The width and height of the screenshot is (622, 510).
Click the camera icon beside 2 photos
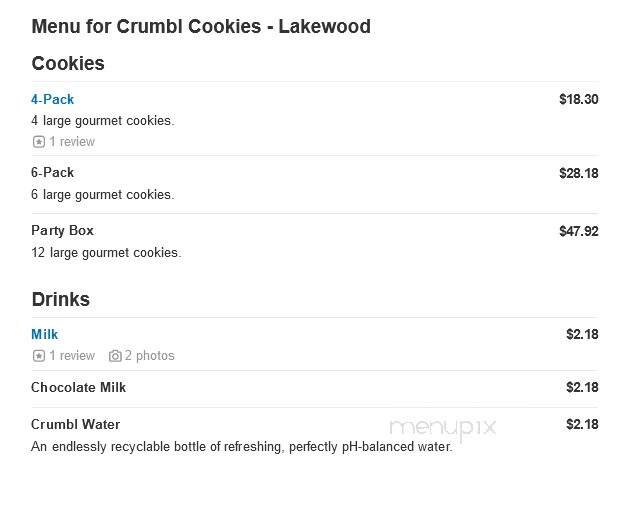[115, 356]
